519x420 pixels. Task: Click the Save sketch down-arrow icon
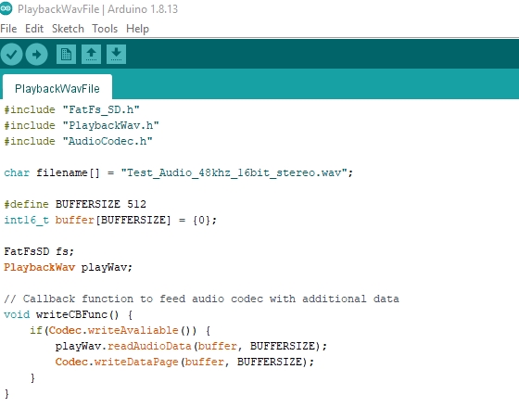[116, 55]
